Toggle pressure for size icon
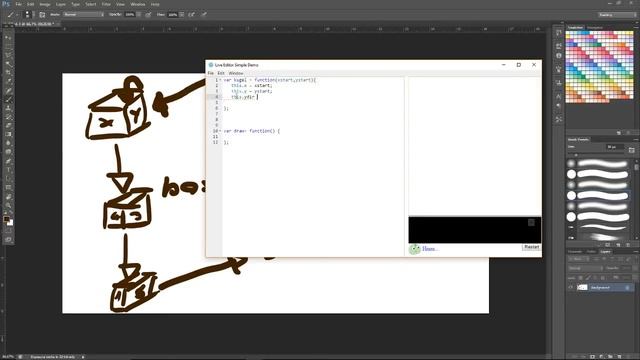The width and height of the screenshot is (640, 360). point(204,15)
